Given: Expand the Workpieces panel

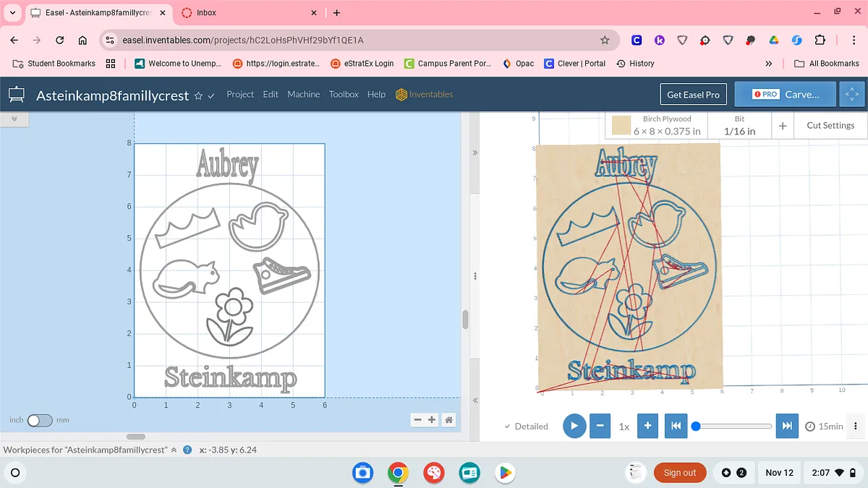Looking at the screenshot, I should coord(174,450).
